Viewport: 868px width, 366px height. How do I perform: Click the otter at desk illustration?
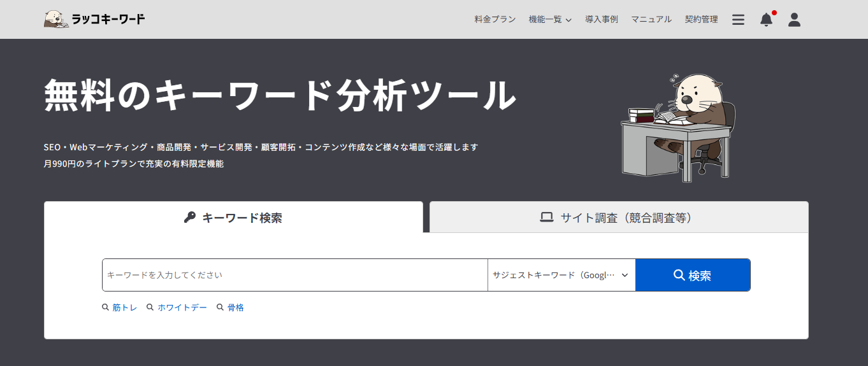[678, 127]
